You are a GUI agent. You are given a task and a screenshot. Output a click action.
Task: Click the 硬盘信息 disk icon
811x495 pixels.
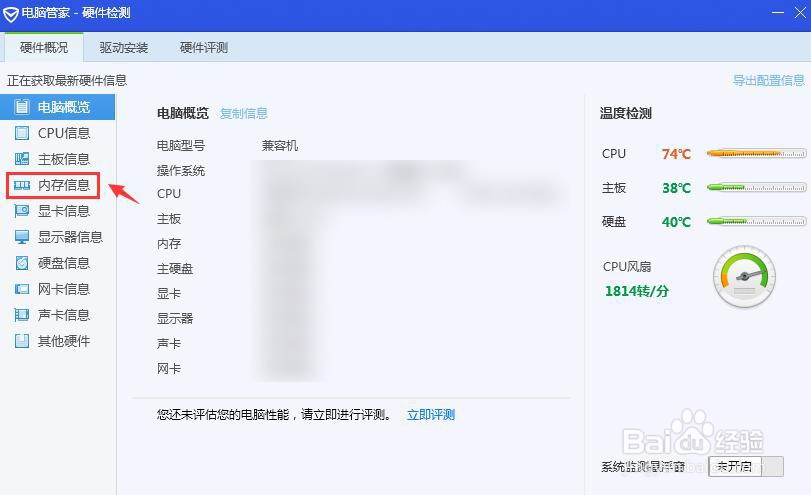pyautogui.click(x=22, y=263)
